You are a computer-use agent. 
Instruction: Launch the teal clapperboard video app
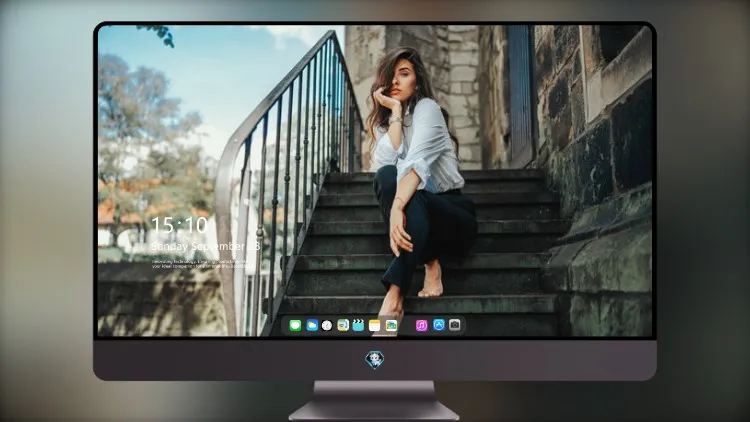click(x=358, y=325)
